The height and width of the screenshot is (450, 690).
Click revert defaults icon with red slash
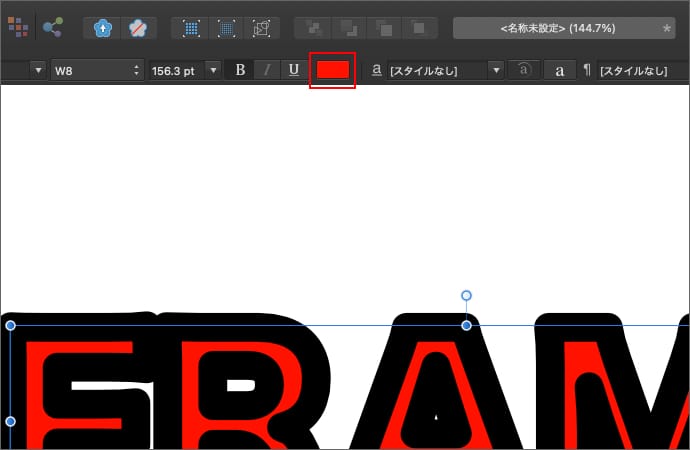136,28
